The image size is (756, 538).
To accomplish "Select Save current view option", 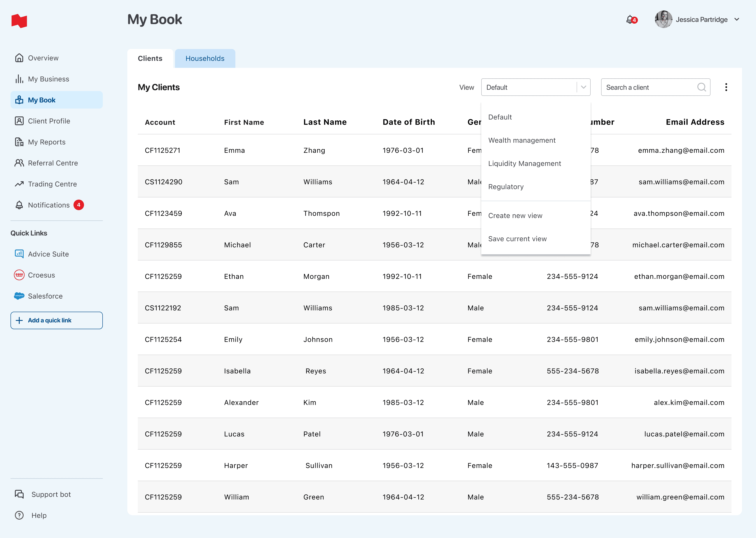I will (517, 239).
